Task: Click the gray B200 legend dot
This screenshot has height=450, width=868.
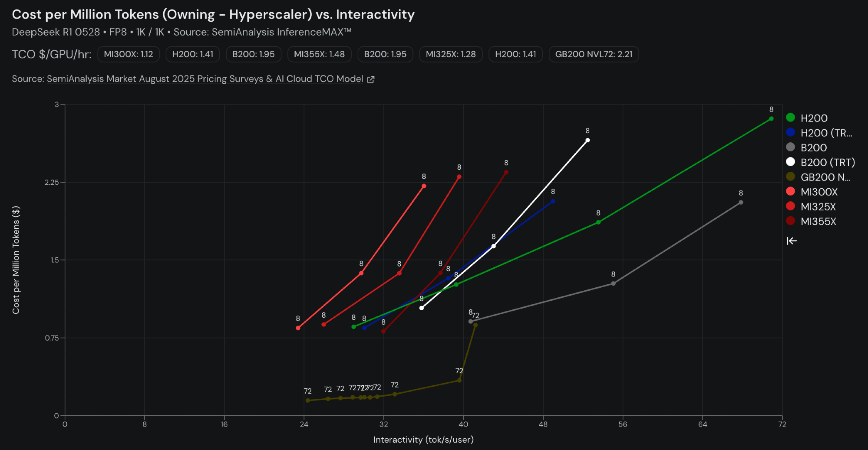Action: 790,147
